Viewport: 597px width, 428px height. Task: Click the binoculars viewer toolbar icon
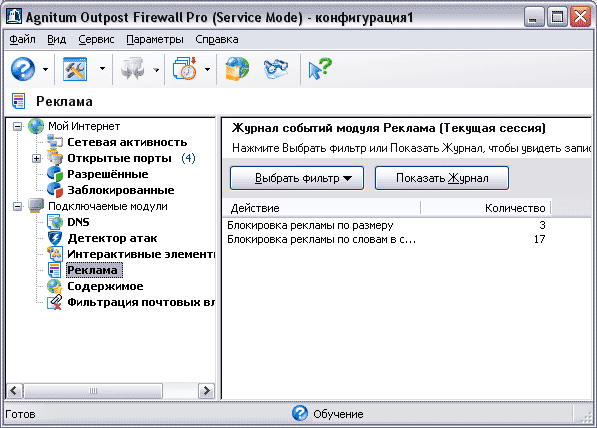tap(276, 69)
